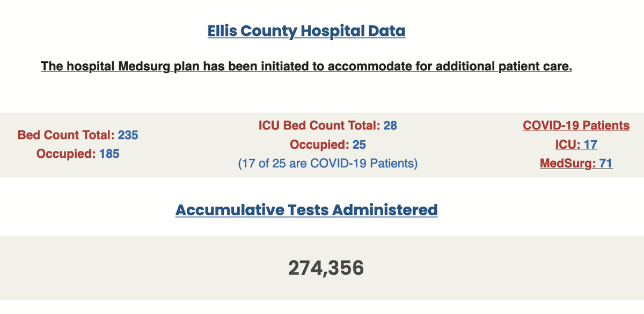This screenshot has height=314, width=644.
Task: Select the 274,356 tests total number
Action: [326, 268]
